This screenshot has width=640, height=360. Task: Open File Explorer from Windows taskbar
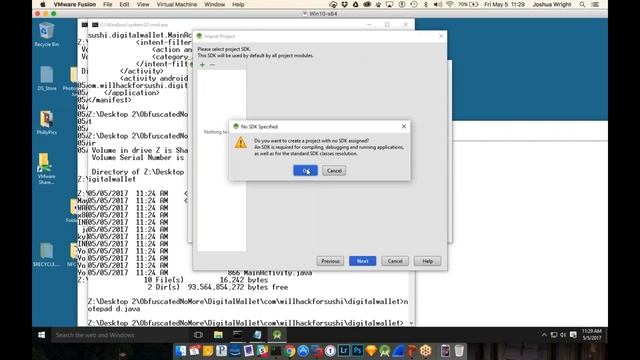pos(218,335)
